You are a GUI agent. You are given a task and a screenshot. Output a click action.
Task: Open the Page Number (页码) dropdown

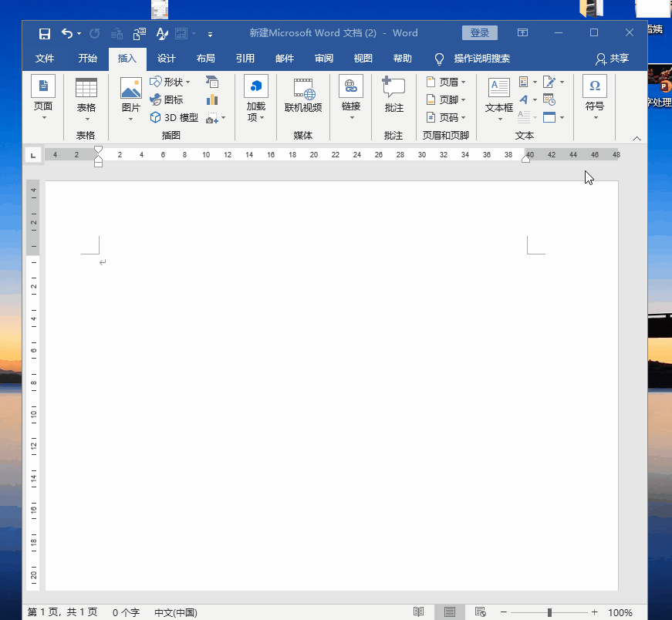(x=447, y=118)
